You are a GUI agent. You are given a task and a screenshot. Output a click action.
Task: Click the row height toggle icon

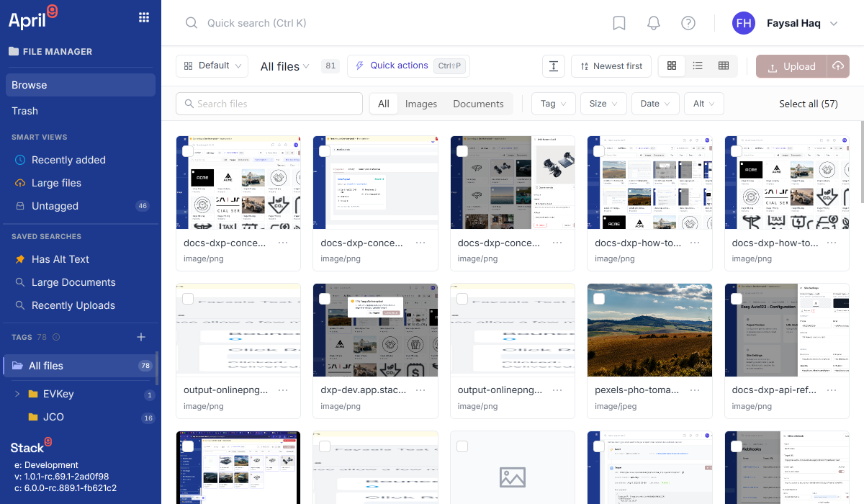pyautogui.click(x=554, y=66)
